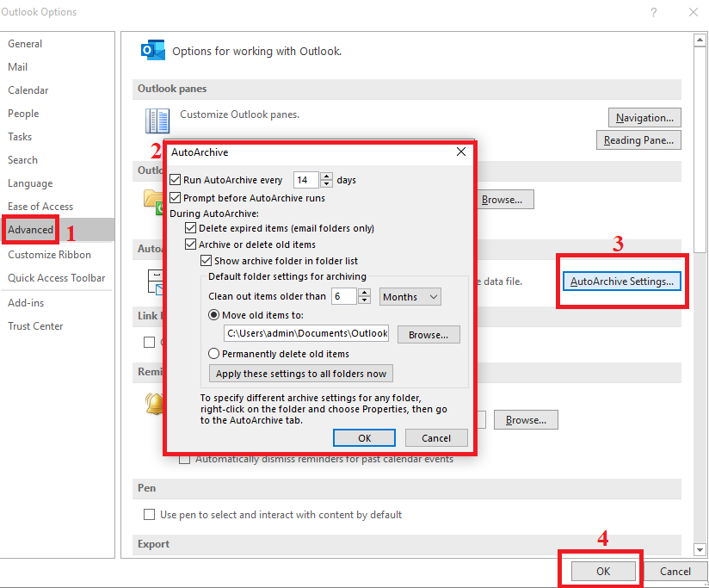This screenshot has width=709, height=588.
Task: Click Browse button beside the bell icon row
Action: (x=526, y=420)
